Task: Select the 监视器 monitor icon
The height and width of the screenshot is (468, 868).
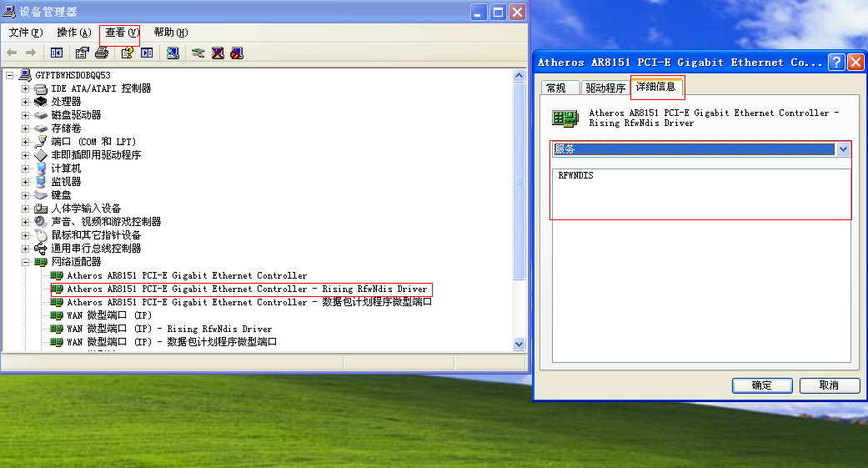Action: pos(40,182)
